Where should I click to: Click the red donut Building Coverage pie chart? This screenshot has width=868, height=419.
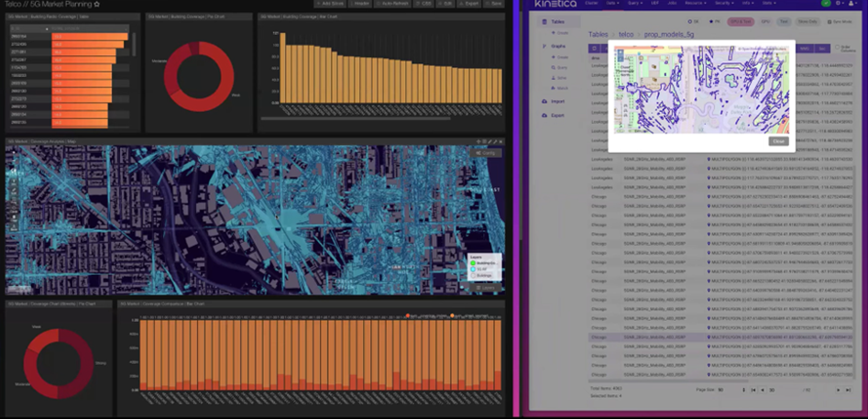[199, 76]
